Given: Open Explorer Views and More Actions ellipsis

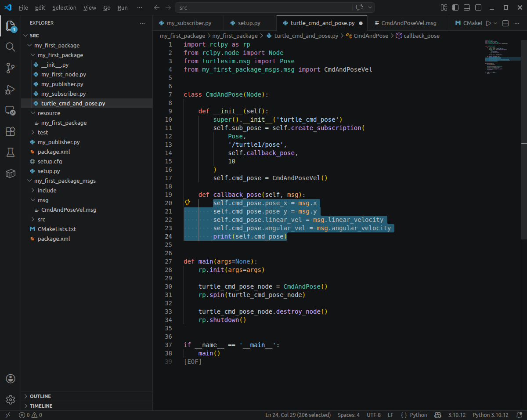Looking at the screenshot, I should point(142,23).
